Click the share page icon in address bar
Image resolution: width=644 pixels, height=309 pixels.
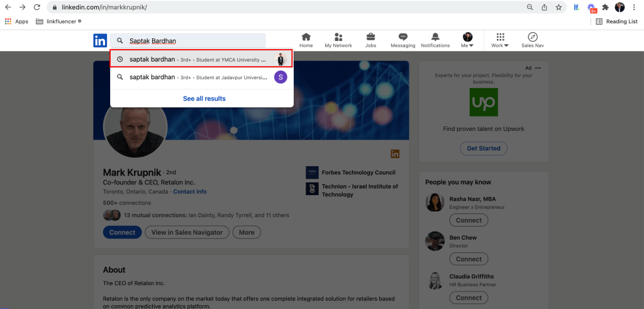click(x=544, y=7)
